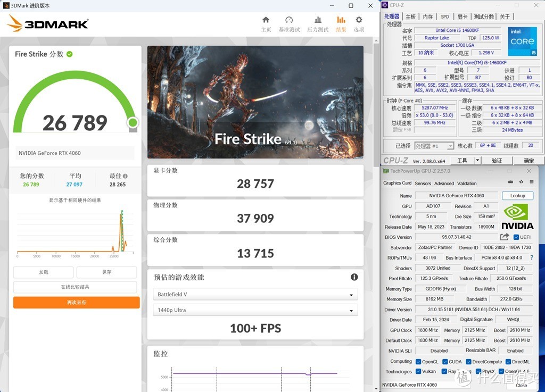Toggle Ray Tracing checkbox in GPU-Z
This screenshot has height=392, width=545.
click(444, 371)
